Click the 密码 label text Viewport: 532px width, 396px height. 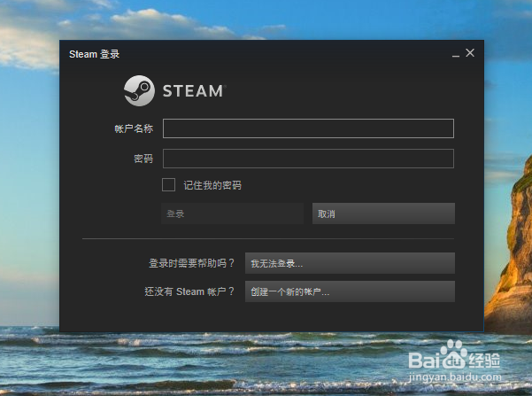tap(143, 159)
